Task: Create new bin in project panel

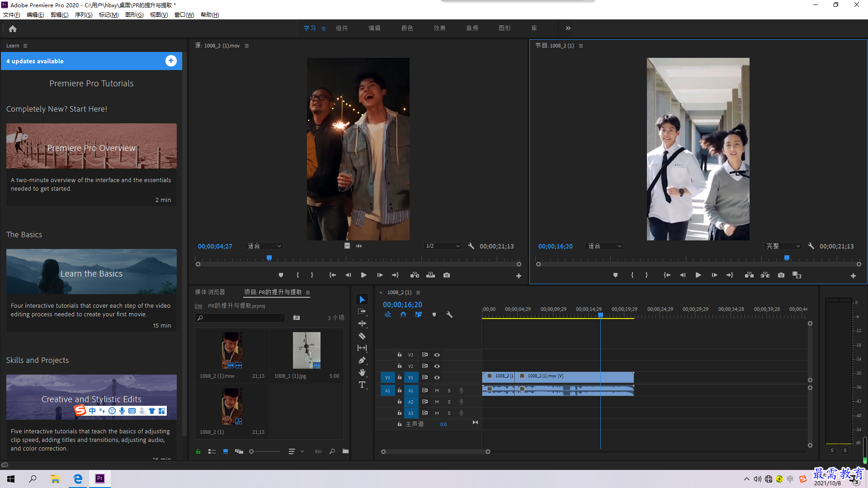Action: point(345,451)
